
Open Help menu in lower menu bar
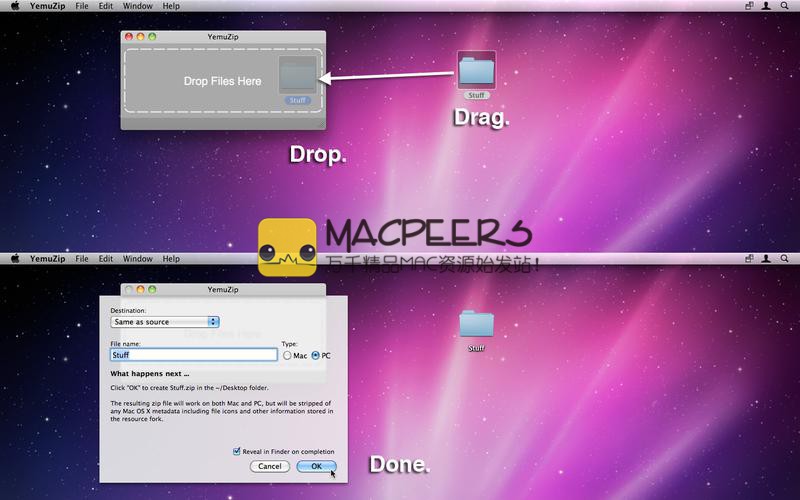coord(171,258)
